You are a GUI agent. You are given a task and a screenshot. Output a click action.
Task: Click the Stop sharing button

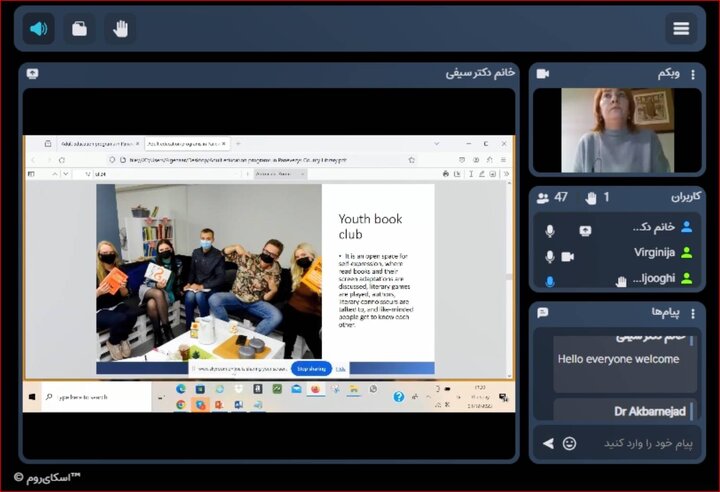pos(311,368)
